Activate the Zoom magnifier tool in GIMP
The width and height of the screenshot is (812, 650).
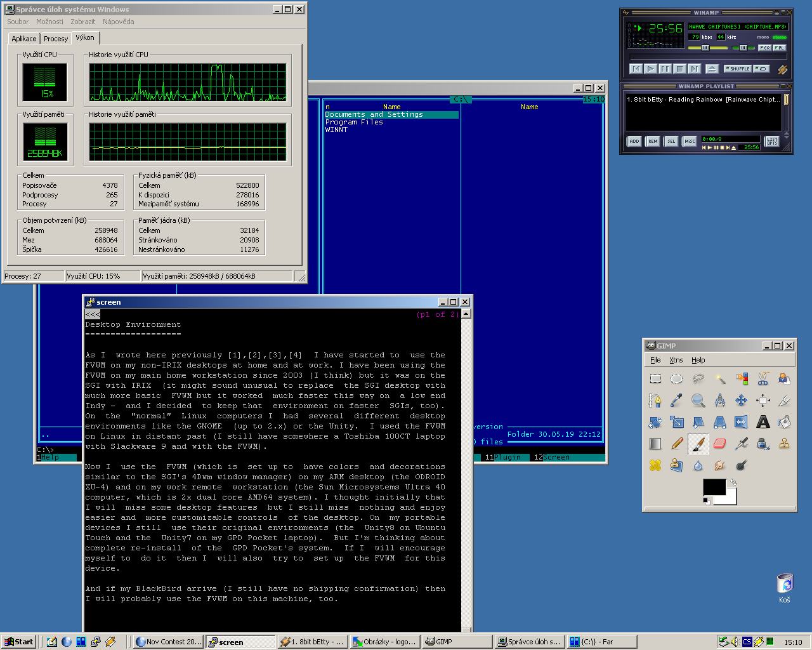pyautogui.click(x=698, y=401)
